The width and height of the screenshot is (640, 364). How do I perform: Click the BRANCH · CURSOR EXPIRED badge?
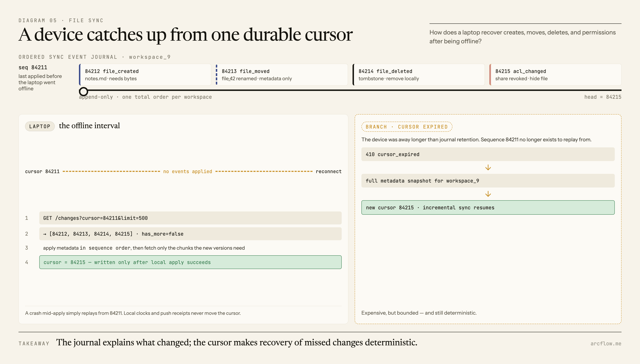pos(407,127)
